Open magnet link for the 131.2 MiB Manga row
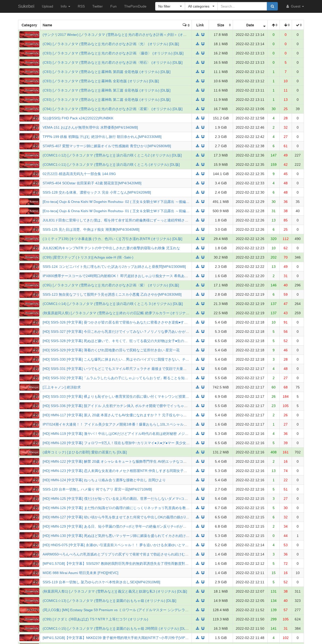The width and height of the screenshot is (322, 644). 203,452
